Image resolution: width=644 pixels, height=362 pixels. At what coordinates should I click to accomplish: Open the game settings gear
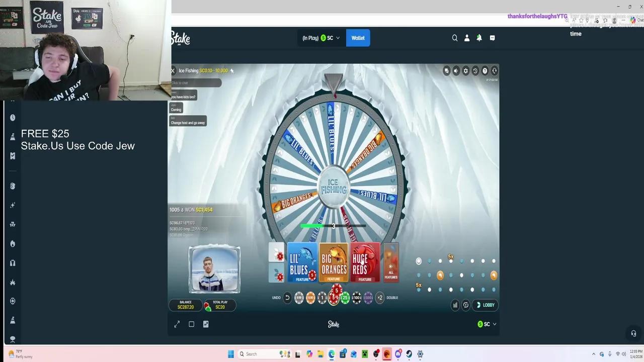465,71
